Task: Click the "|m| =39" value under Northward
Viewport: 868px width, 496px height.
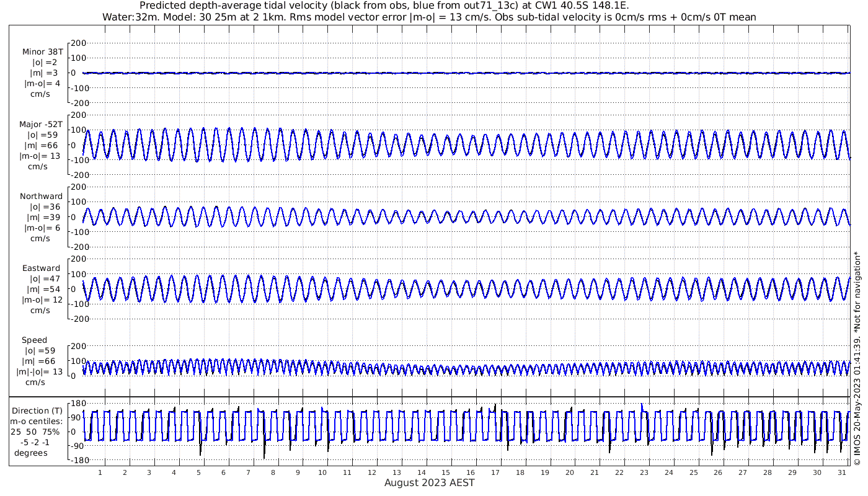Action: coord(42,218)
